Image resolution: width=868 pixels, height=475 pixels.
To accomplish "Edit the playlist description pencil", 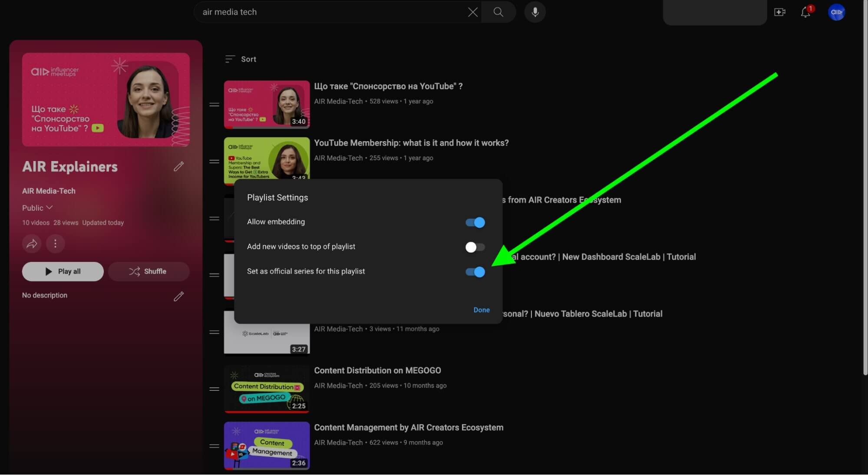I will pyautogui.click(x=178, y=296).
